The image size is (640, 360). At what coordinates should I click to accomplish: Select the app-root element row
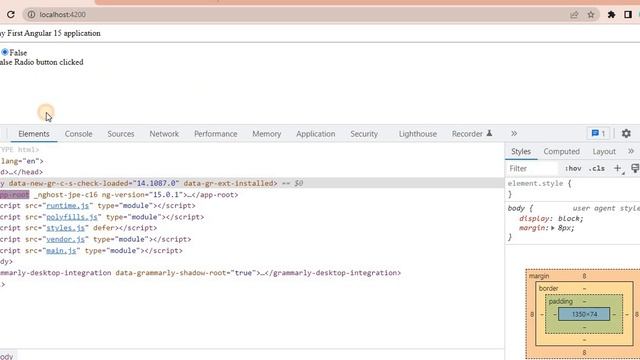pos(252,195)
